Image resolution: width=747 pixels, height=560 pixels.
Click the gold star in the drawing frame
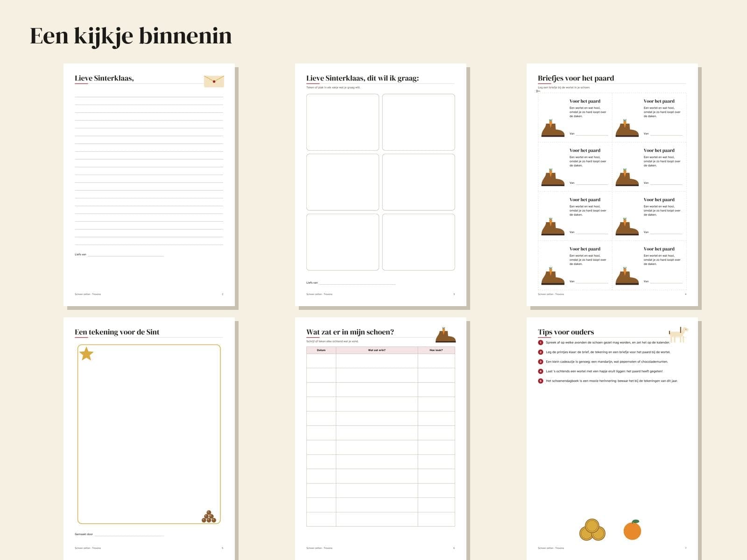click(86, 354)
